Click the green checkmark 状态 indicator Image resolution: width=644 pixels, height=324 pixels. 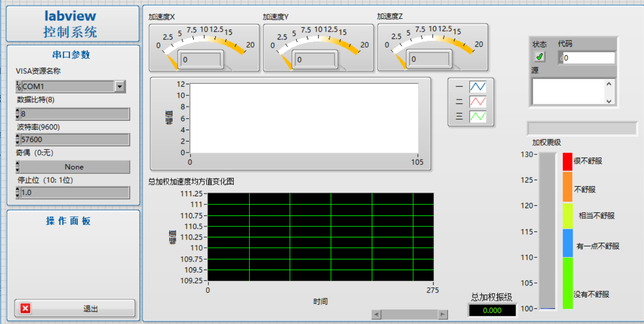click(x=539, y=57)
